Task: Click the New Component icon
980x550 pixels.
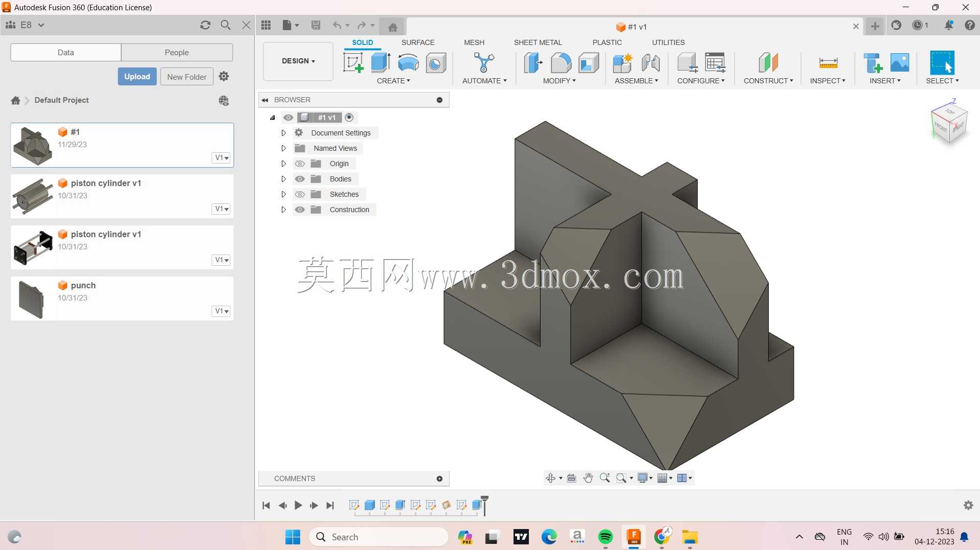Action: point(622,63)
